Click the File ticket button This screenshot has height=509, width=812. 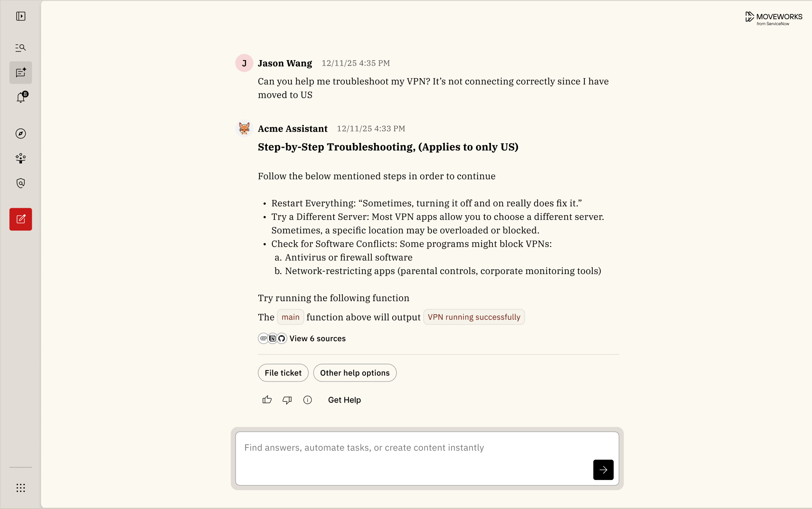coord(283,373)
